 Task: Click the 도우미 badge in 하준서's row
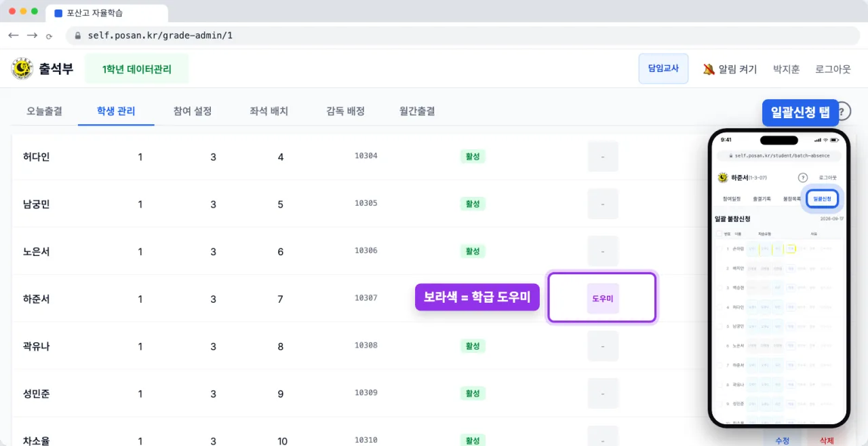tap(603, 299)
